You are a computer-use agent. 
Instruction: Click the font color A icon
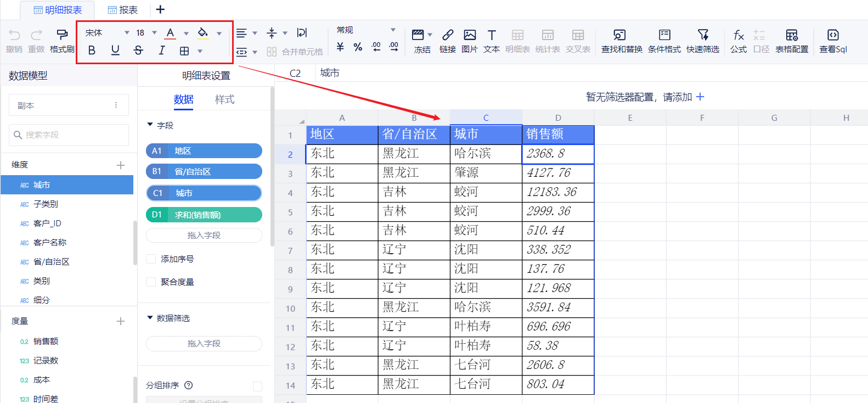[x=171, y=33]
